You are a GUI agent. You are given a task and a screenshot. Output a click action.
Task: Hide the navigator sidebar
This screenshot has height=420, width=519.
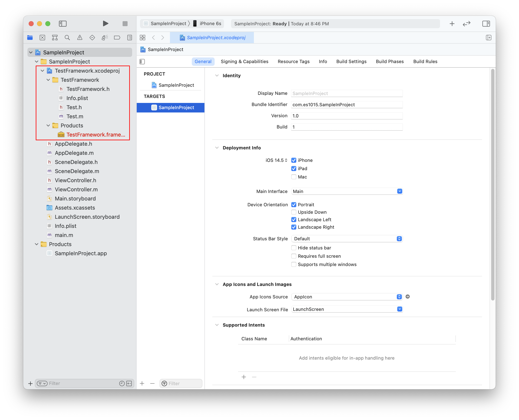(63, 23)
